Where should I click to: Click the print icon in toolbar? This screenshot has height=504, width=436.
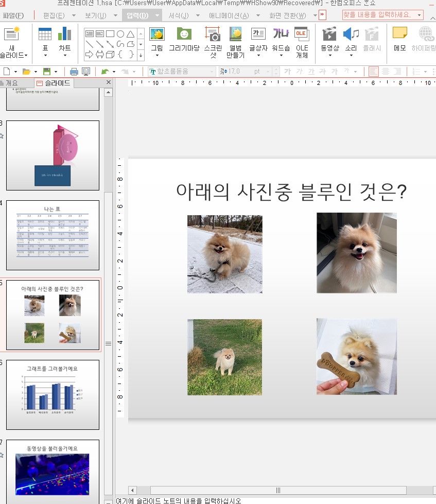pyautogui.click(x=74, y=72)
